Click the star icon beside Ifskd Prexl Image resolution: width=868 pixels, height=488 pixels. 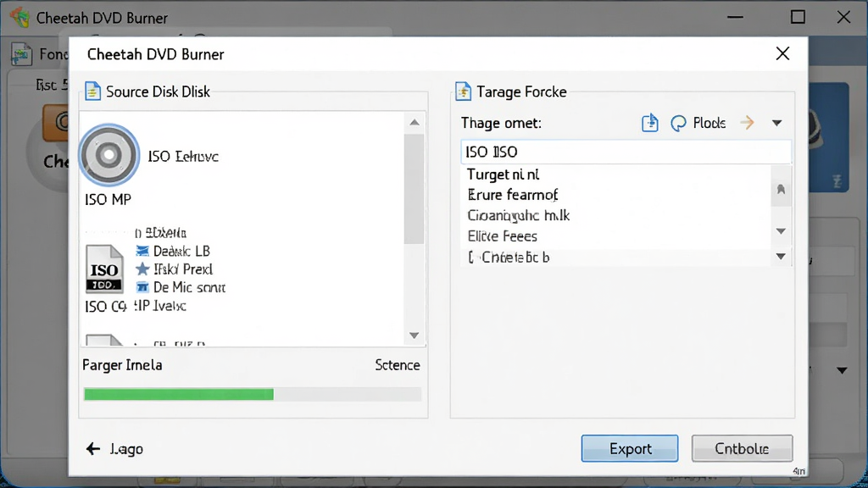142,269
